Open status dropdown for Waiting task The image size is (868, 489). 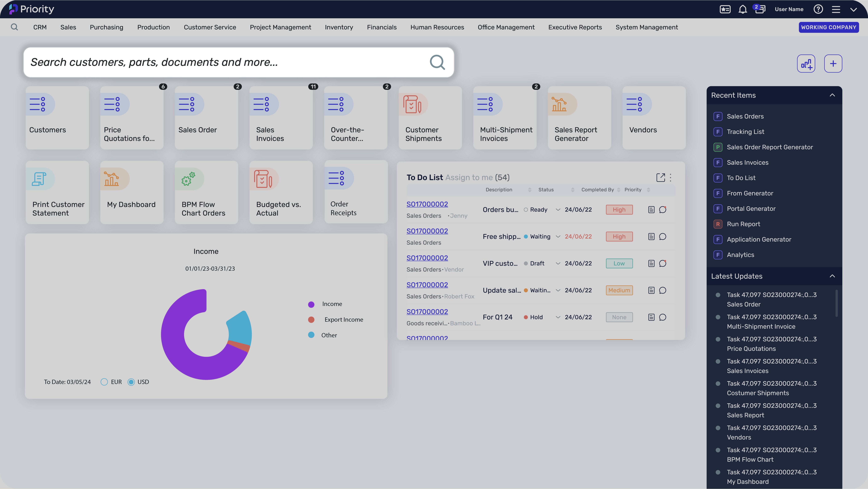click(x=558, y=237)
